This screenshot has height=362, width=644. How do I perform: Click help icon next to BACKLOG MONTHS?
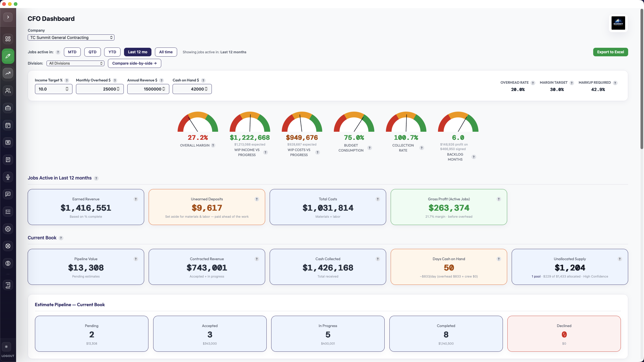coord(474,157)
